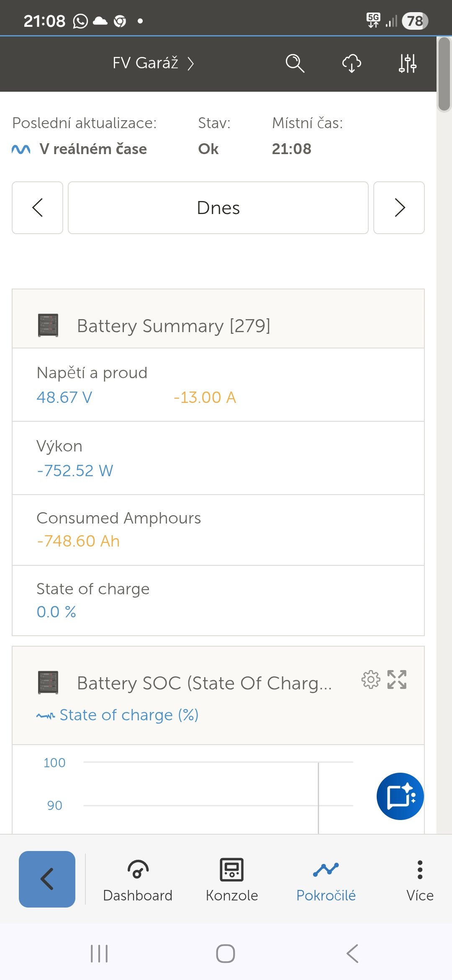This screenshot has width=452, height=980.
Task: Switch to the Konzole tab
Action: [232, 879]
